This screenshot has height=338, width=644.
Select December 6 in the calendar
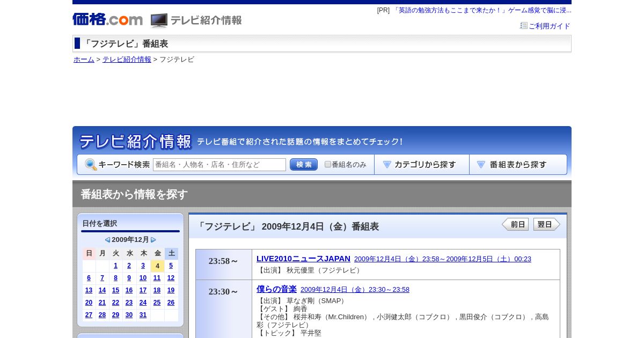click(x=89, y=278)
